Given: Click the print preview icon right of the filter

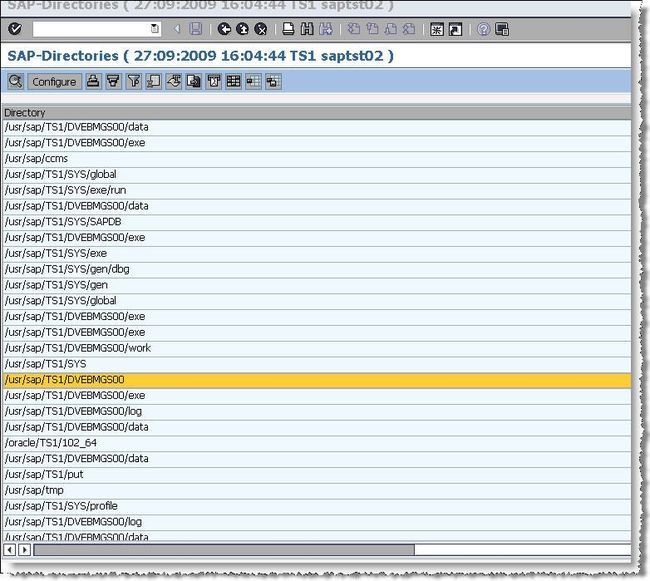Looking at the screenshot, I should click(x=154, y=81).
